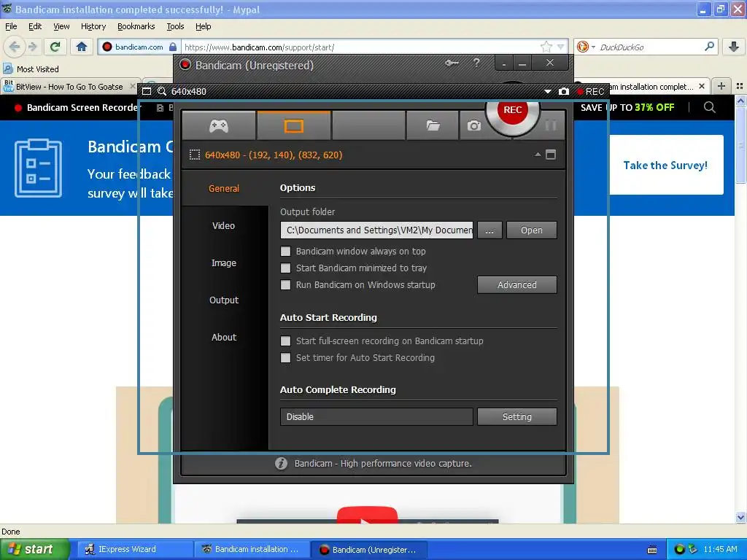Open browser File menu

tap(11, 26)
